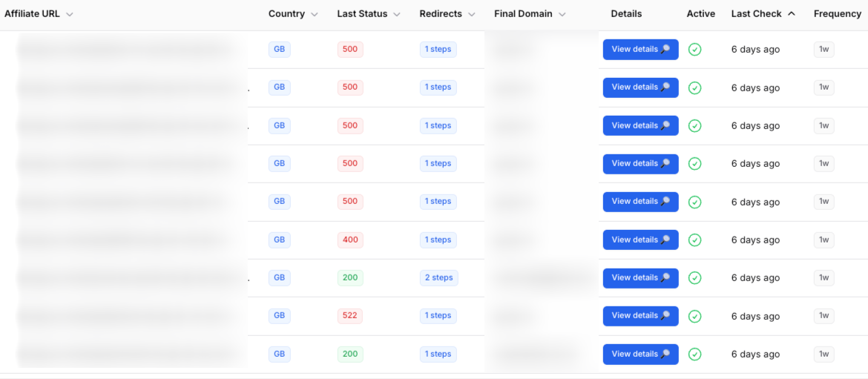Click the Active checkmark in the 400 status row

click(x=694, y=240)
